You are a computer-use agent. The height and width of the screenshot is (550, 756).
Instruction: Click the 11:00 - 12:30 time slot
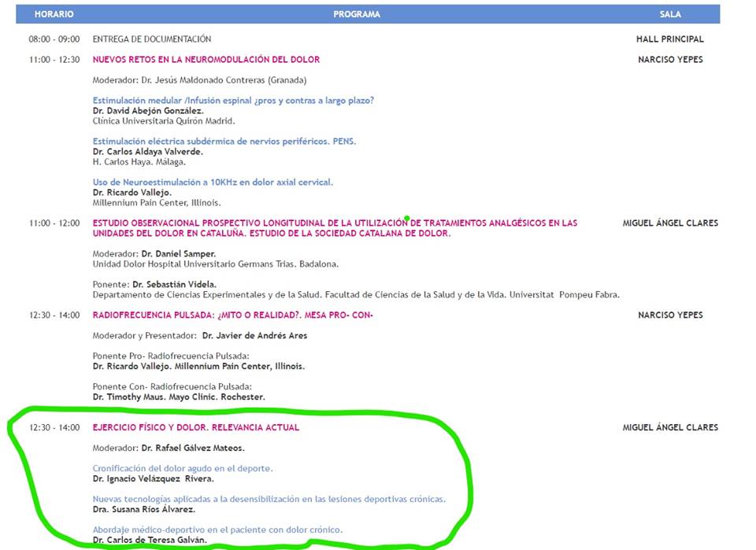tap(54, 60)
